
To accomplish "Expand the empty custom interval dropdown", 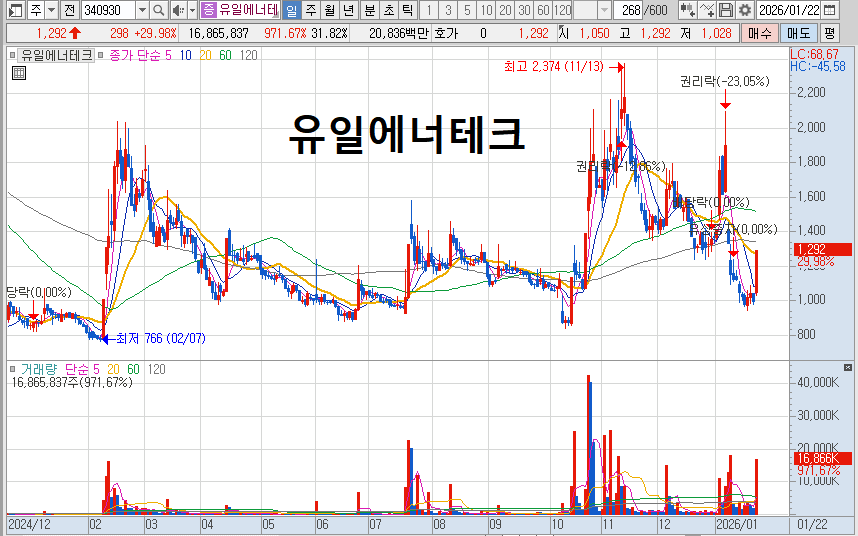I will [604, 10].
